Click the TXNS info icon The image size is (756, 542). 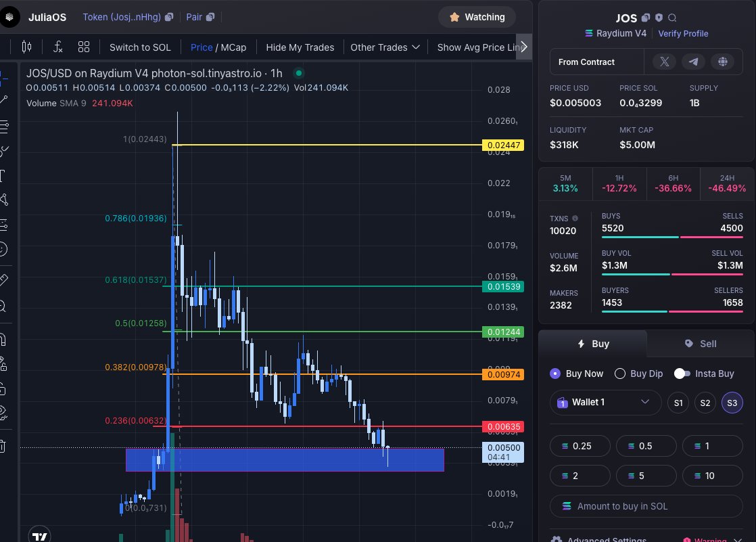(x=575, y=218)
